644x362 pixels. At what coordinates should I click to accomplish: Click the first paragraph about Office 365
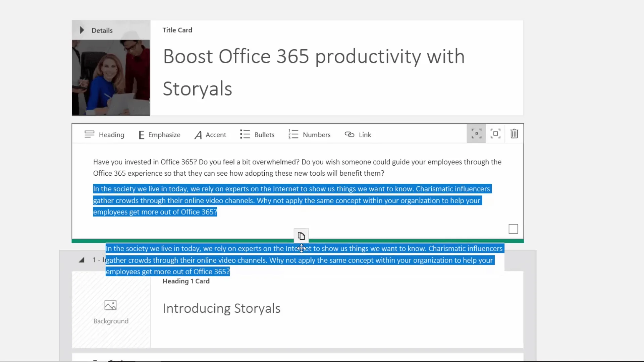[297, 168]
